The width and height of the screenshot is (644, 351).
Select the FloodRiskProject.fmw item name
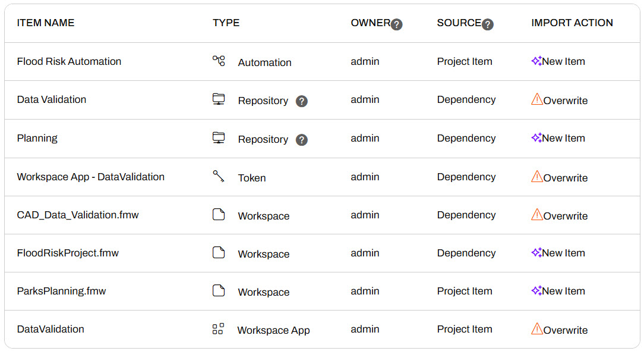coord(68,253)
